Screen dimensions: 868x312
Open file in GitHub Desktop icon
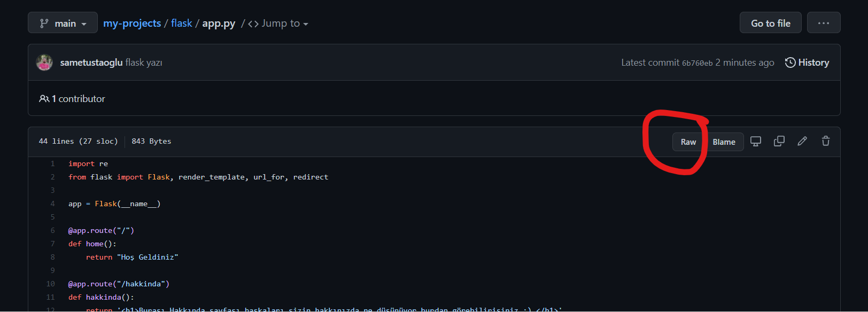755,142
